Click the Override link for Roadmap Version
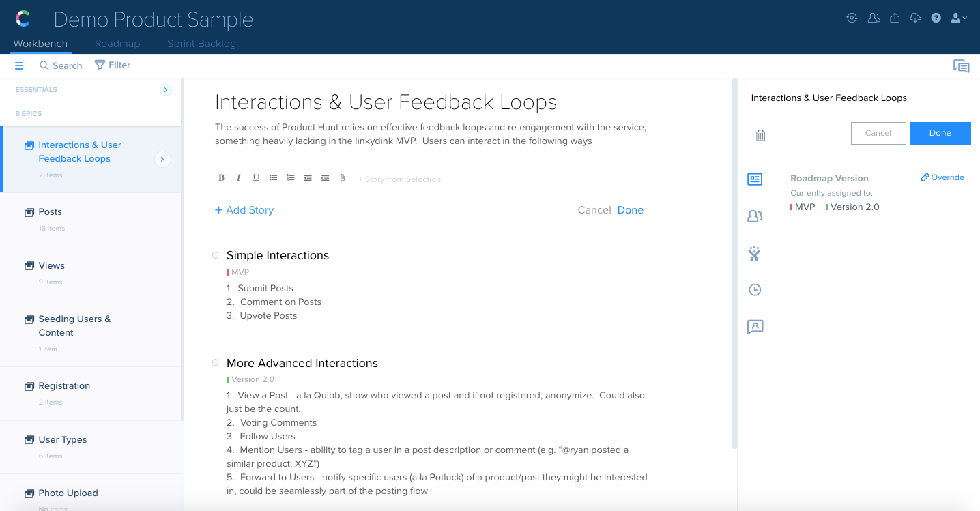Viewport: 980px width, 511px height. tap(942, 177)
